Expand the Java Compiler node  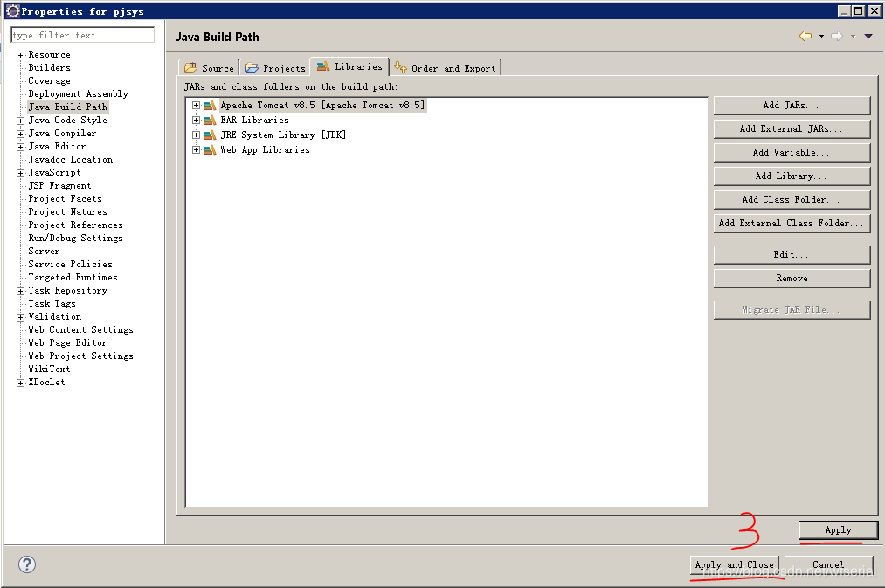pos(20,134)
